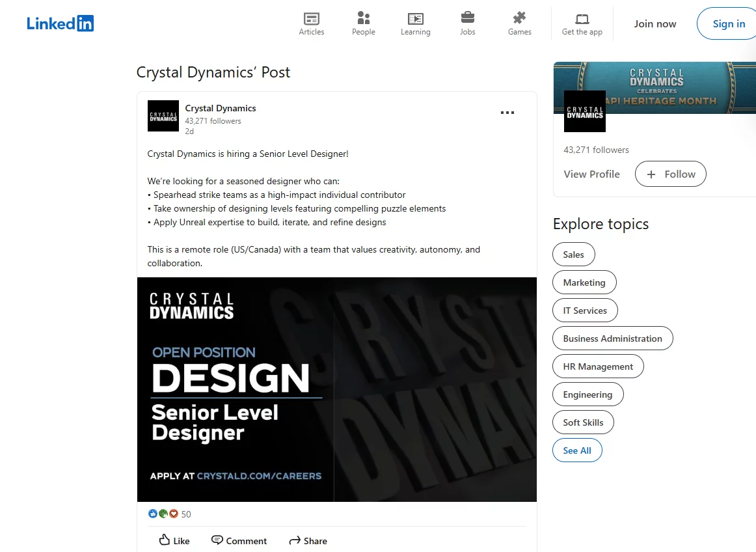The width and height of the screenshot is (756, 552).
Task: Open the LinkedIn logo home link
Action: click(x=61, y=23)
